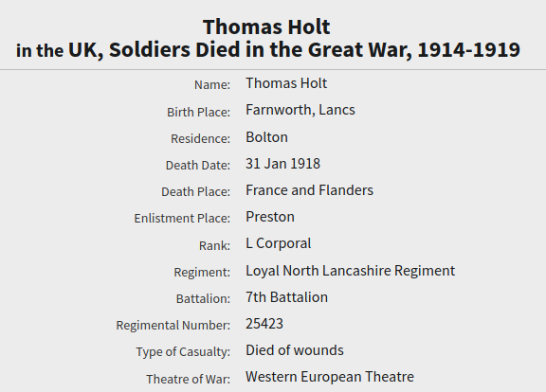Click the Birth Place field label

(198, 113)
